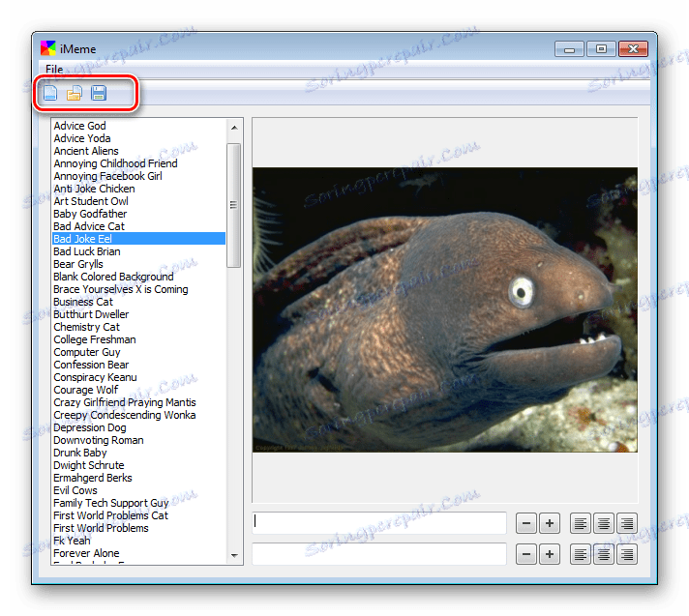Click the Open folder toolbar icon
This screenshot has height=616, width=689.
74,93
